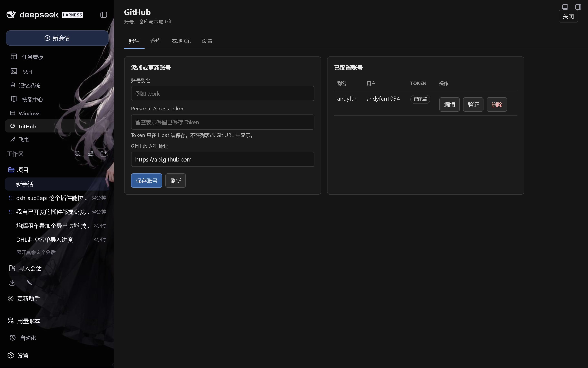Click the HARNESS badge

(72, 15)
